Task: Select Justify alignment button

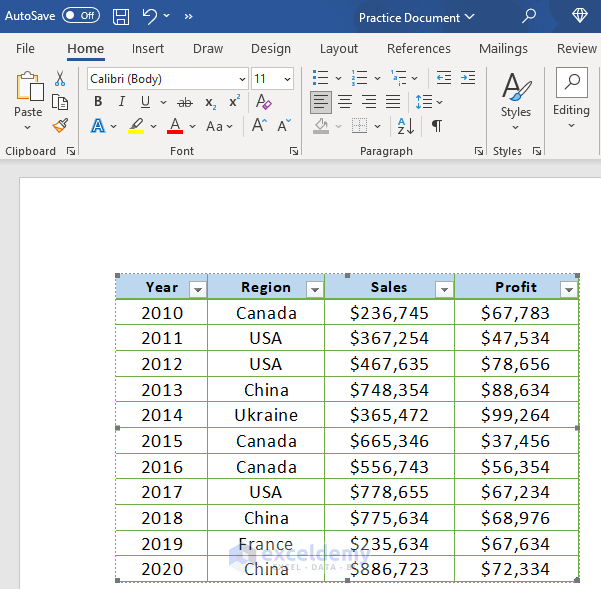Action: click(x=393, y=102)
